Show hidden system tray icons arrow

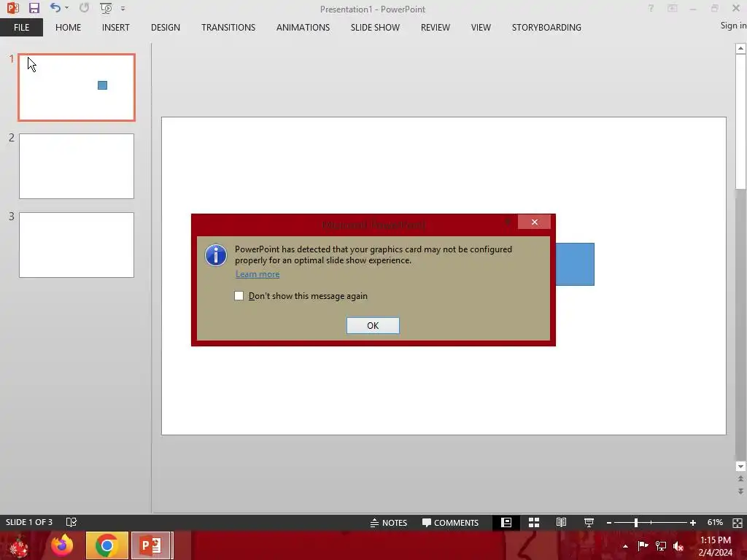(625, 546)
